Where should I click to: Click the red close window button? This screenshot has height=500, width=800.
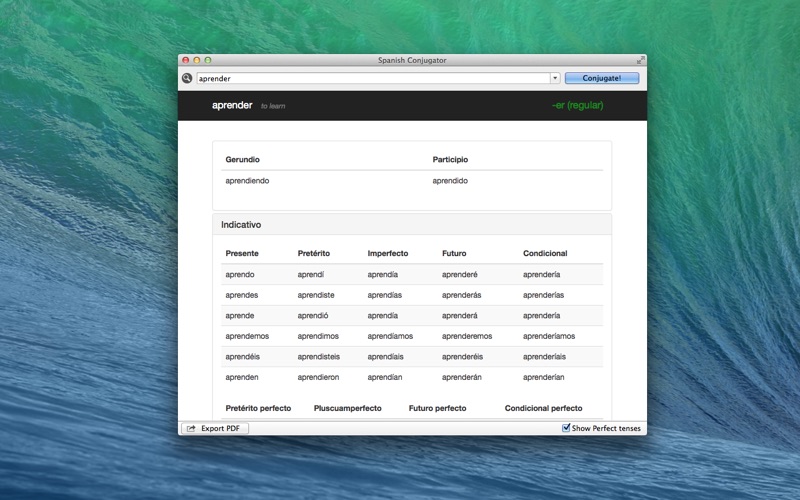[x=186, y=60]
